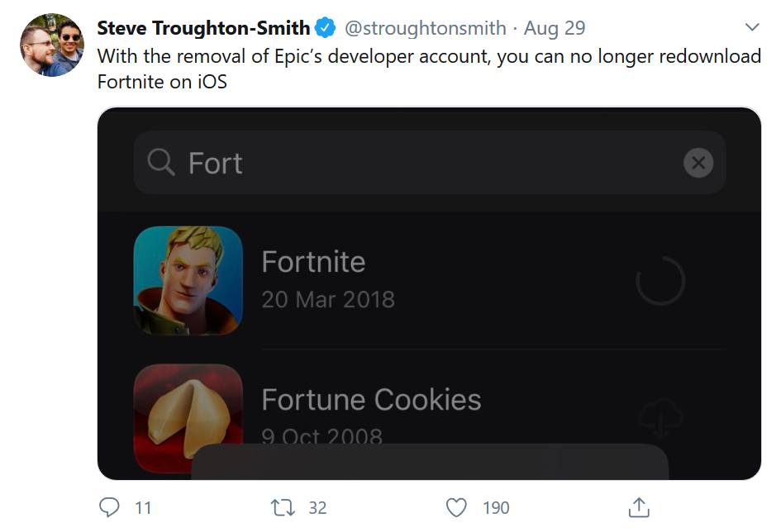
Task: Clear the Fort search text
Action: [698, 163]
